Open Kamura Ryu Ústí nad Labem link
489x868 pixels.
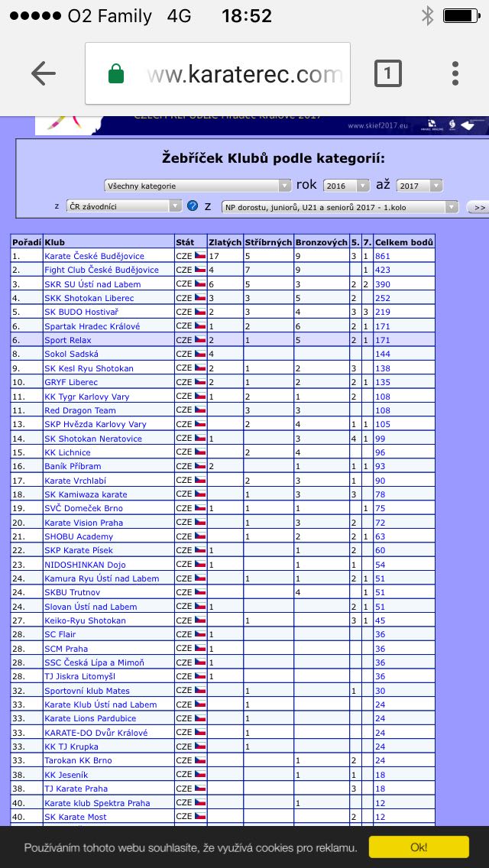[x=102, y=578]
